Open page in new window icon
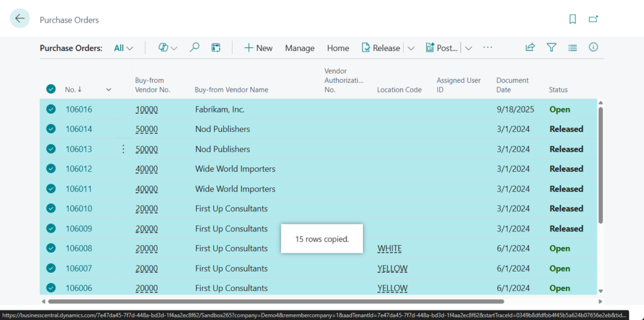This screenshot has width=644, height=320. [x=593, y=19]
